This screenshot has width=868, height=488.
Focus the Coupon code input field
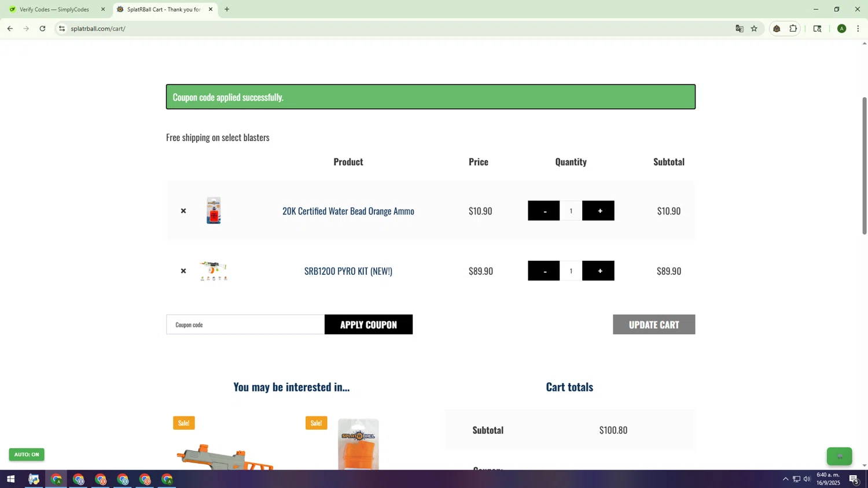[x=245, y=324]
